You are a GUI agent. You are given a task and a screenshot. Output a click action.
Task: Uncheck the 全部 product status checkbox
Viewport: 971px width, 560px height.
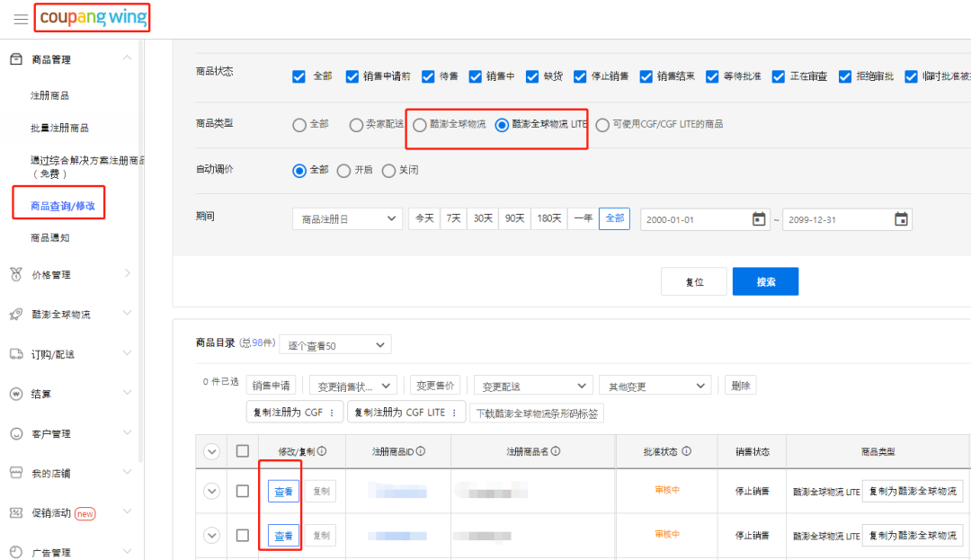point(298,76)
